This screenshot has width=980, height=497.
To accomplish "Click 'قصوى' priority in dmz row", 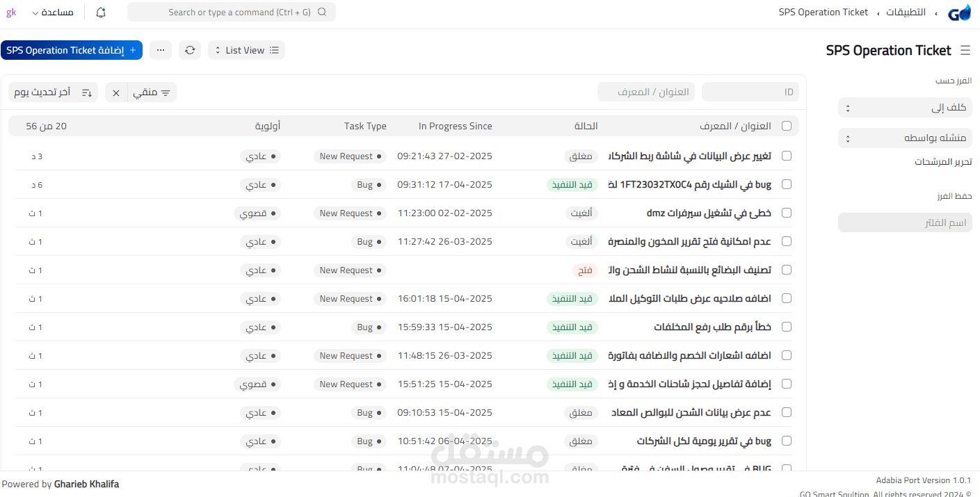I will pos(257,213).
